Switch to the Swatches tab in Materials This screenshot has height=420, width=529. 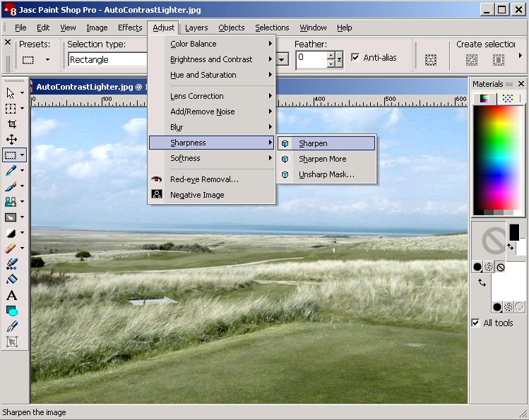point(507,98)
